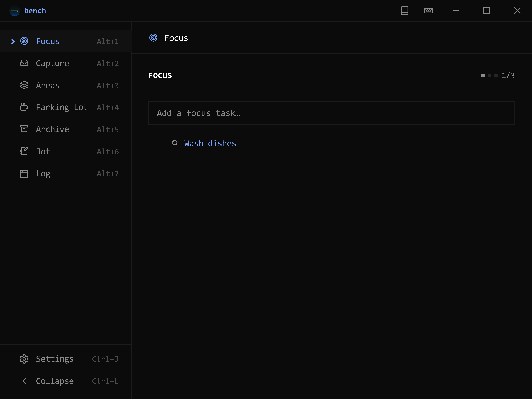Select the Archive view

pyautogui.click(x=66, y=129)
